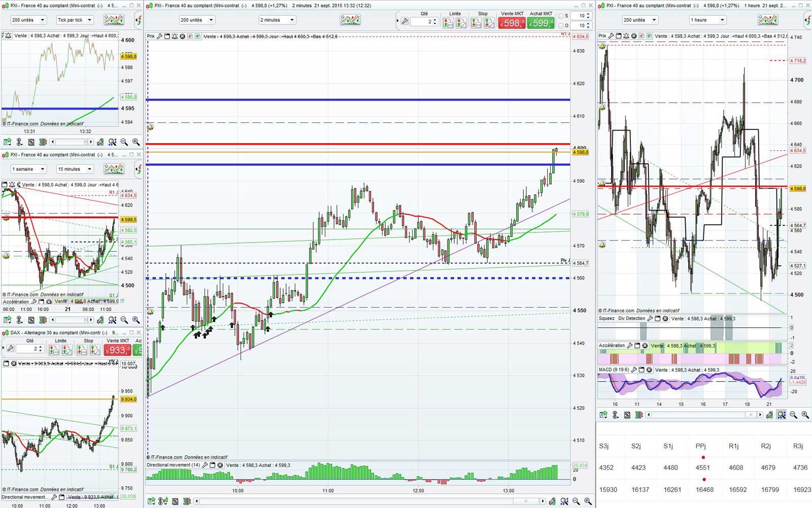812x508 pixels.
Task: Open Squeez Div Detection settings wrench
Action: coord(650,319)
